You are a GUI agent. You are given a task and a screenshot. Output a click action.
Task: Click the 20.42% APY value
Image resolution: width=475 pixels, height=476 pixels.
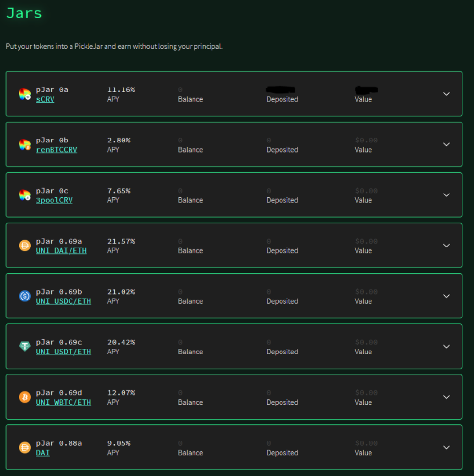121,342
